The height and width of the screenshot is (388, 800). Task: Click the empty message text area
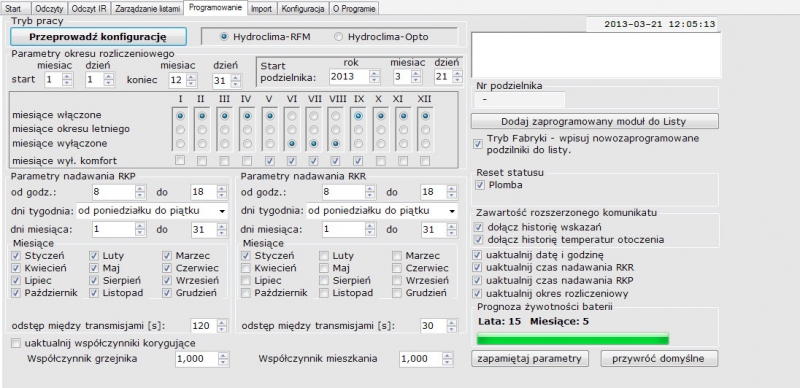(x=596, y=55)
